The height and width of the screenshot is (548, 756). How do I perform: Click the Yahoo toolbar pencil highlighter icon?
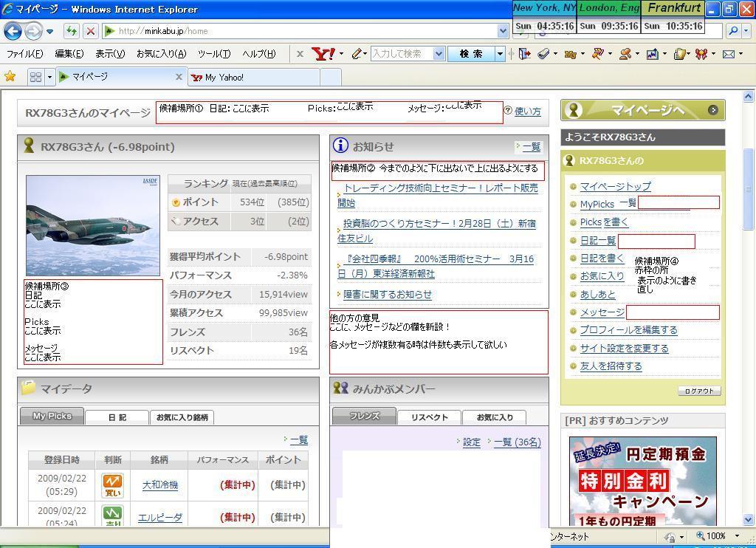point(357,54)
